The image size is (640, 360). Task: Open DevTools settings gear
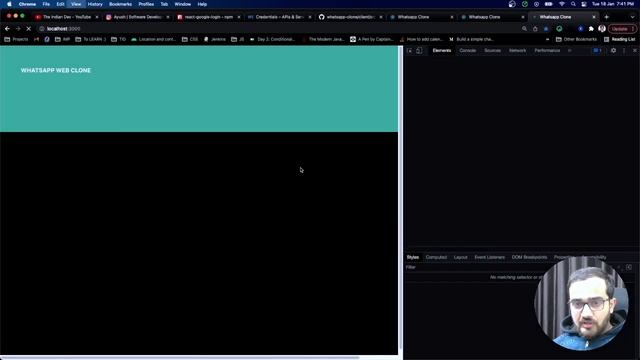613,51
